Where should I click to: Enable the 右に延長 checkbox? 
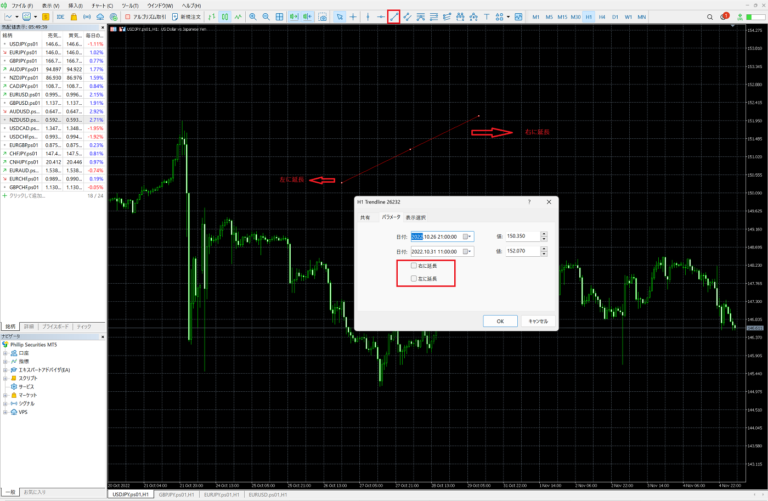coord(414,266)
